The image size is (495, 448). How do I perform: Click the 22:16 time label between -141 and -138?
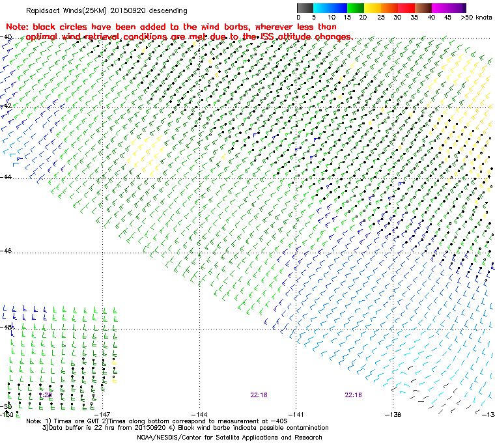point(353,395)
